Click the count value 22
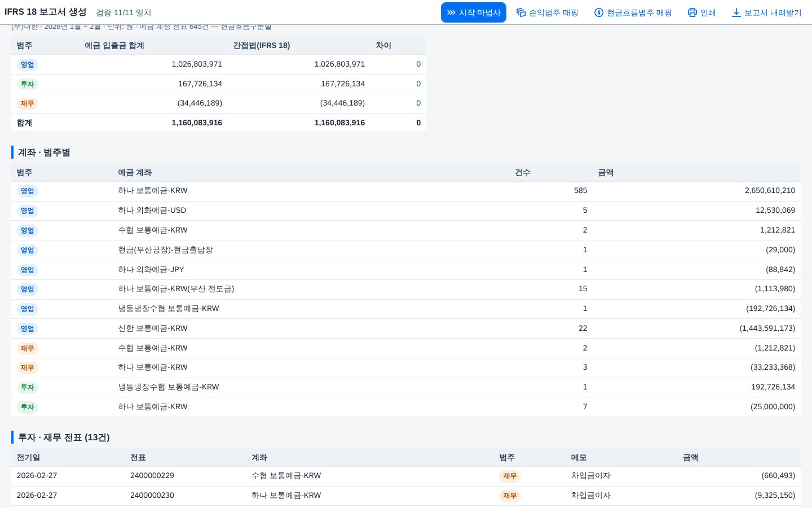This screenshot has width=812, height=508. coord(583,329)
